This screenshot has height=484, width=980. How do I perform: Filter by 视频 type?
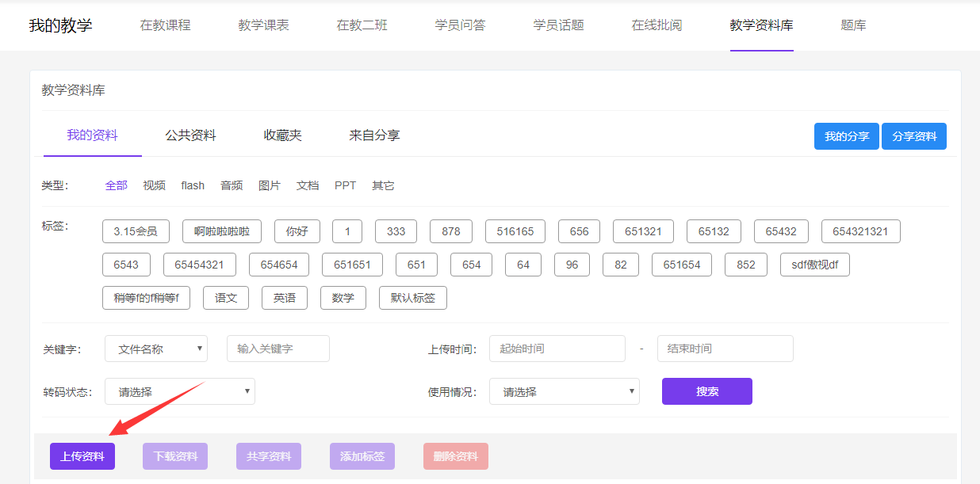pos(154,185)
